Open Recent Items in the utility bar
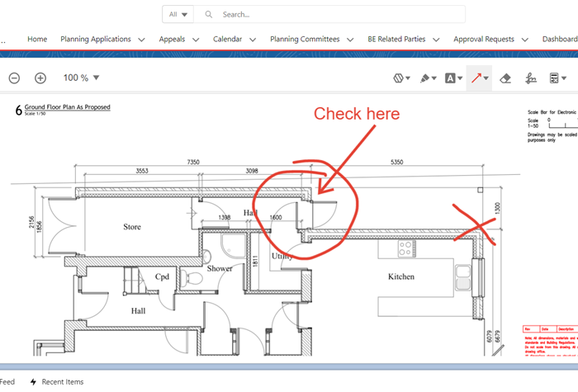Viewport: 578px width, 392px height. (62, 382)
